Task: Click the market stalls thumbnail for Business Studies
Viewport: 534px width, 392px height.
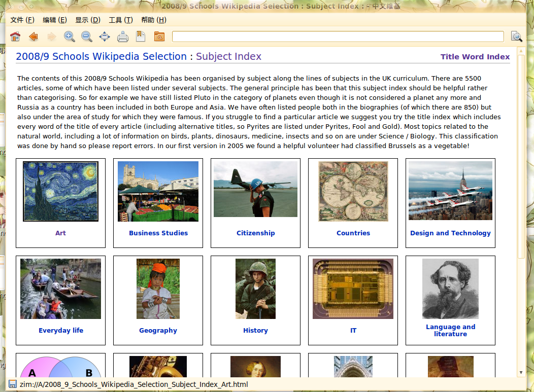Action: [158, 191]
